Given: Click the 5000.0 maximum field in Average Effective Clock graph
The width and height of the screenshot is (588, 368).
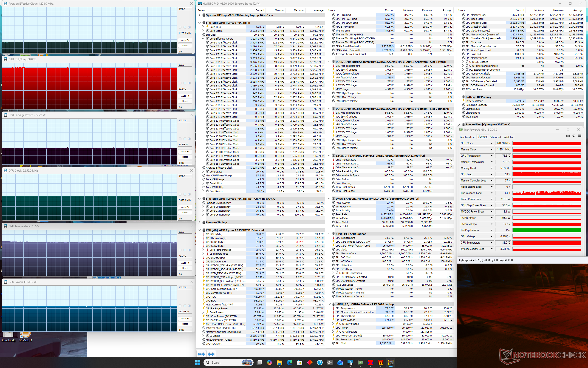Looking at the screenshot, I should click(185, 9).
